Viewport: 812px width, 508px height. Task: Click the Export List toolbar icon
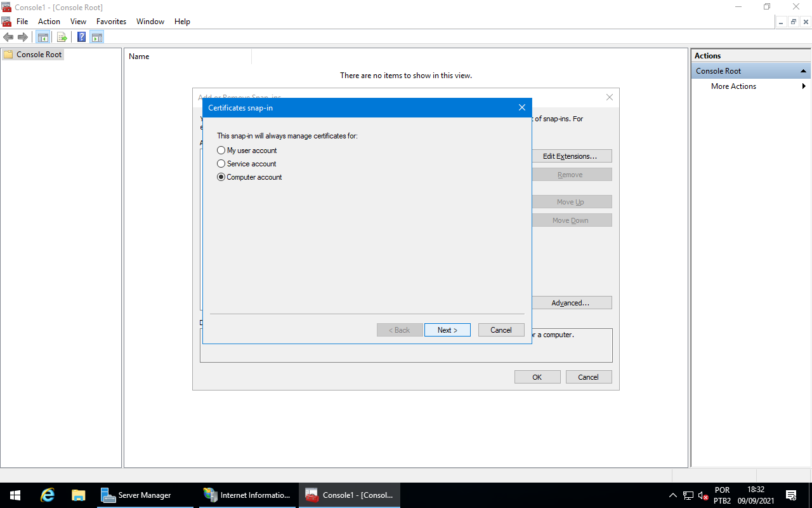coord(62,36)
